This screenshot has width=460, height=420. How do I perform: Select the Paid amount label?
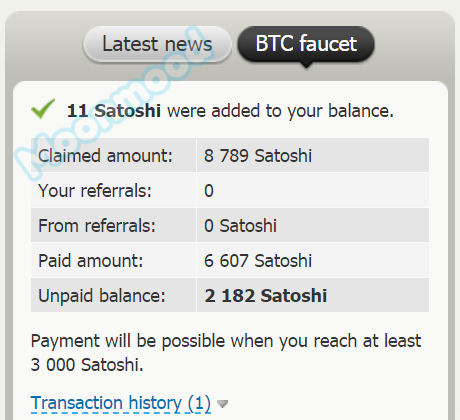tap(90, 261)
